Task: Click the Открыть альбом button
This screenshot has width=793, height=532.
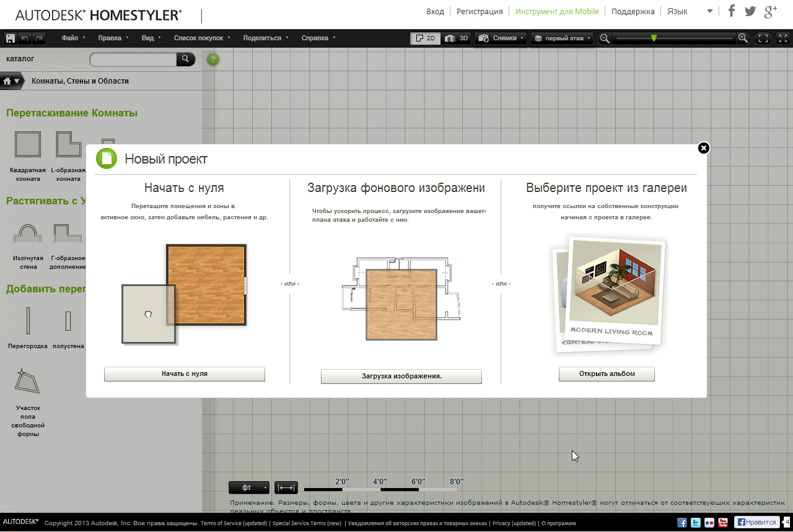Action: click(607, 374)
